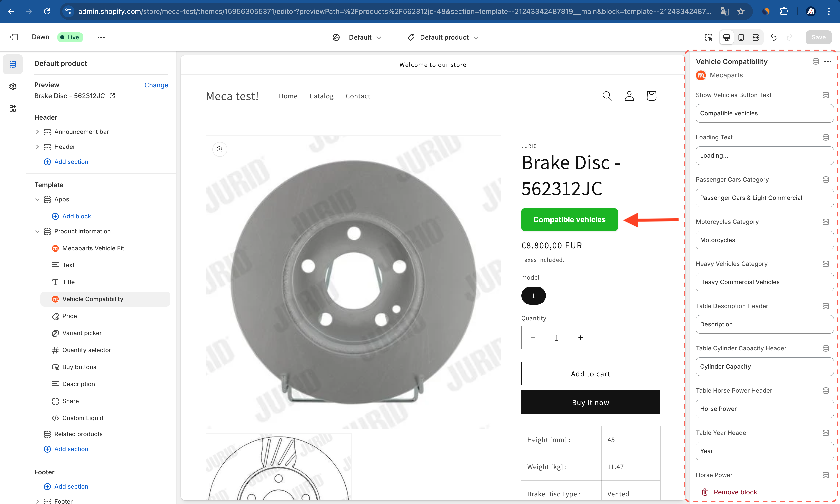Click the browser back arrow
Viewport: 840px width, 504px height.
tap(11, 11)
